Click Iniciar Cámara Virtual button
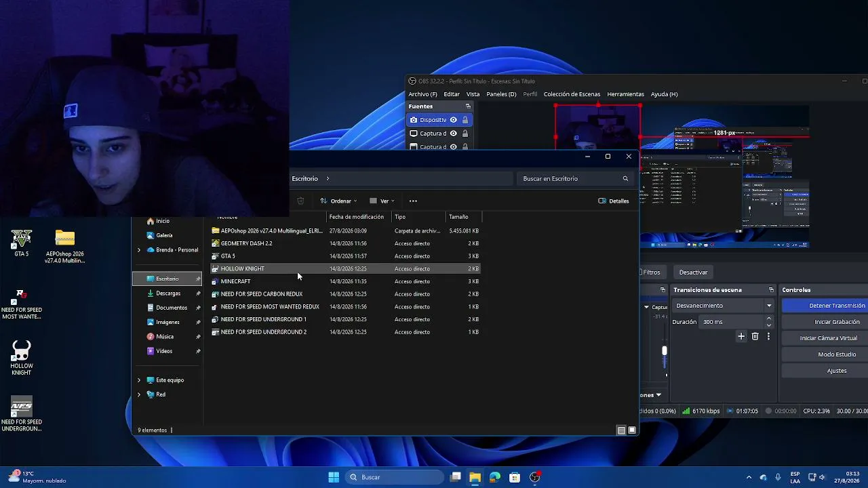The height and width of the screenshot is (488, 868). click(x=825, y=338)
